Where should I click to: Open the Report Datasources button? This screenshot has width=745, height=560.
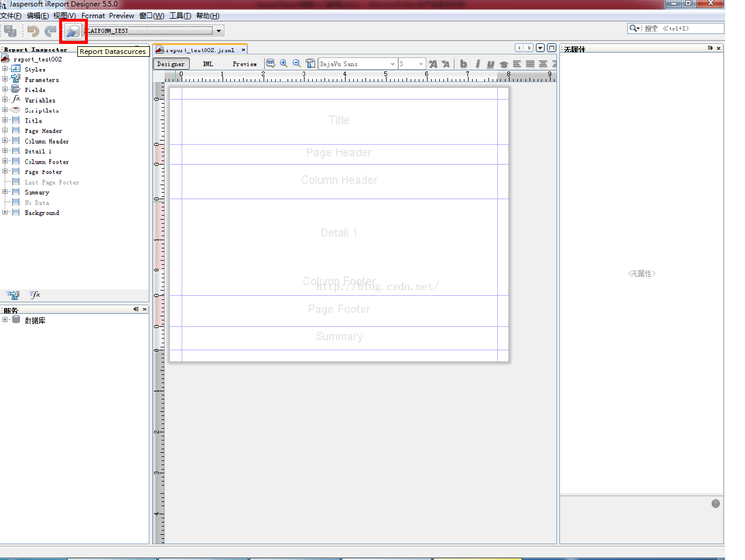coord(73,31)
